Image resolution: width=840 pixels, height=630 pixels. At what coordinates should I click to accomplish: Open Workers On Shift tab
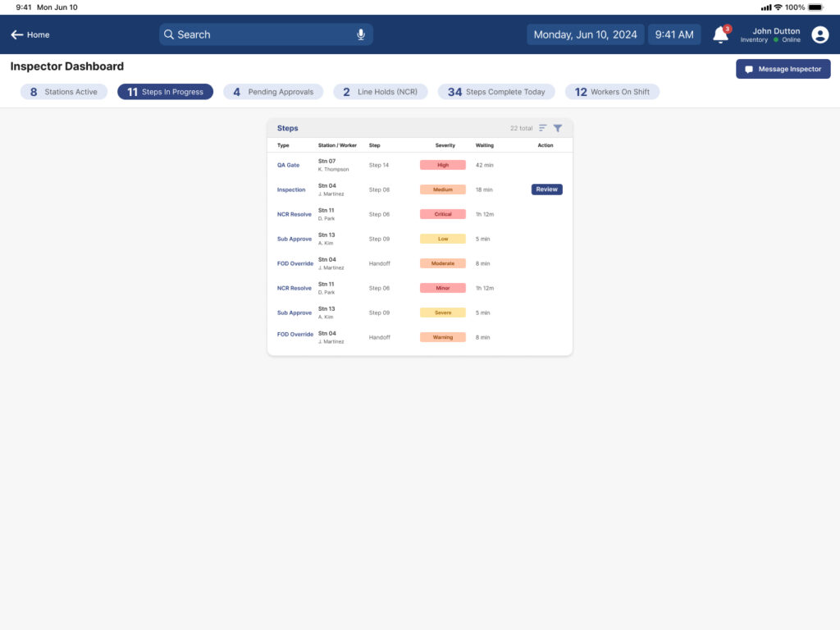coord(612,92)
